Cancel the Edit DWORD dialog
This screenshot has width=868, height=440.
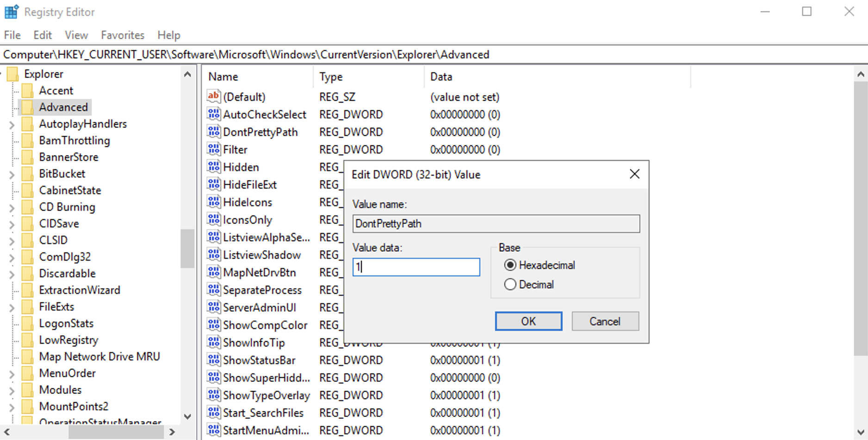[605, 321]
